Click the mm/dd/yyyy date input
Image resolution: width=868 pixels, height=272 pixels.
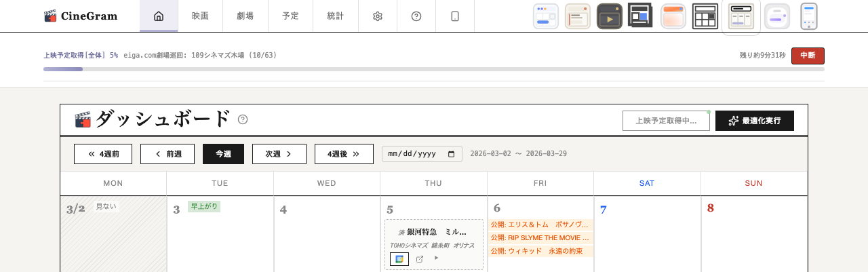(x=422, y=154)
